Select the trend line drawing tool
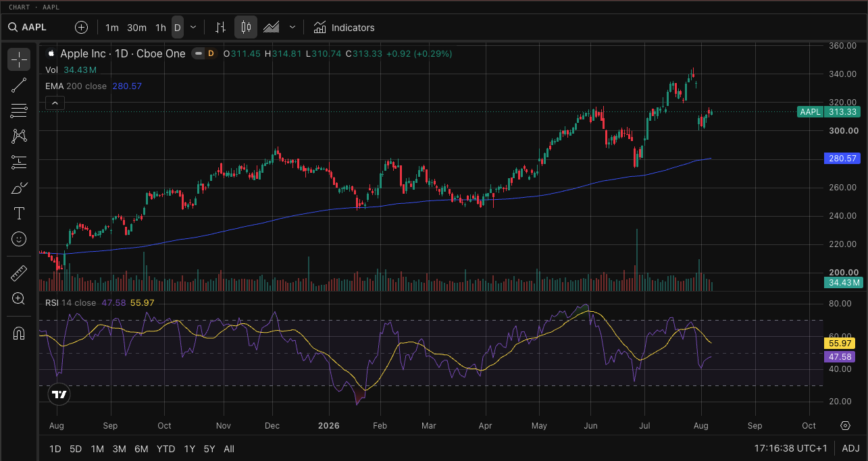868x461 pixels. tap(19, 85)
